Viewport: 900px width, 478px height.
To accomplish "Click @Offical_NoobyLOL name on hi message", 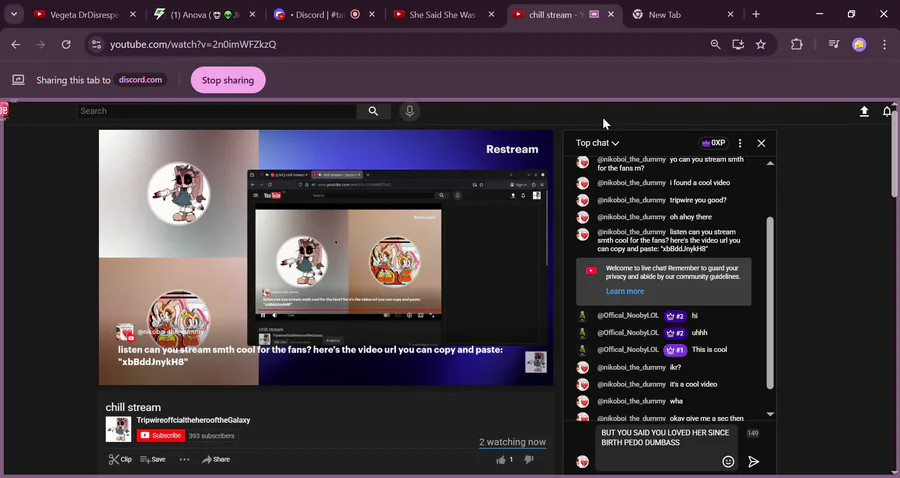I will pos(628,316).
